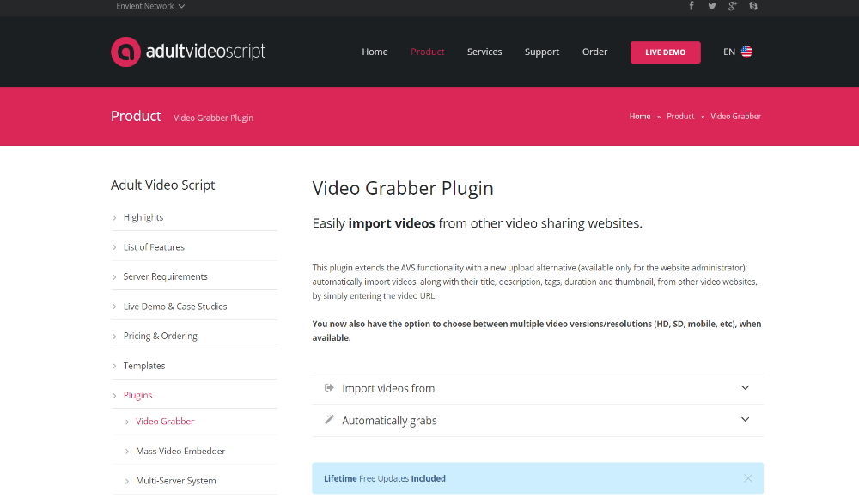Select Video Grabber sidebar sub-item

(165, 422)
